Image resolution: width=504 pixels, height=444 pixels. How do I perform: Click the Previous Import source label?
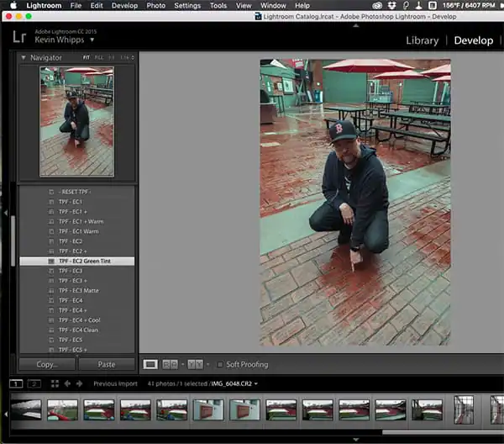click(115, 383)
